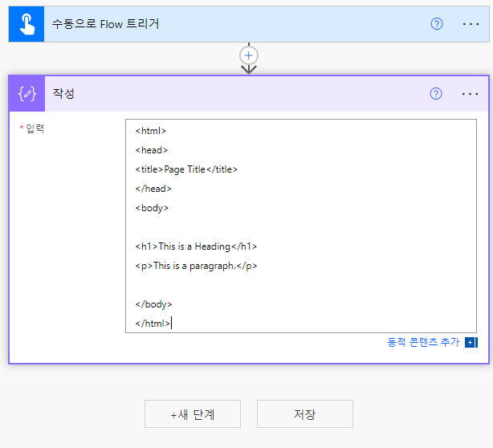The height and width of the screenshot is (448, 493).
Task: Open help for the 작성 action
Action: click(436, 94)
